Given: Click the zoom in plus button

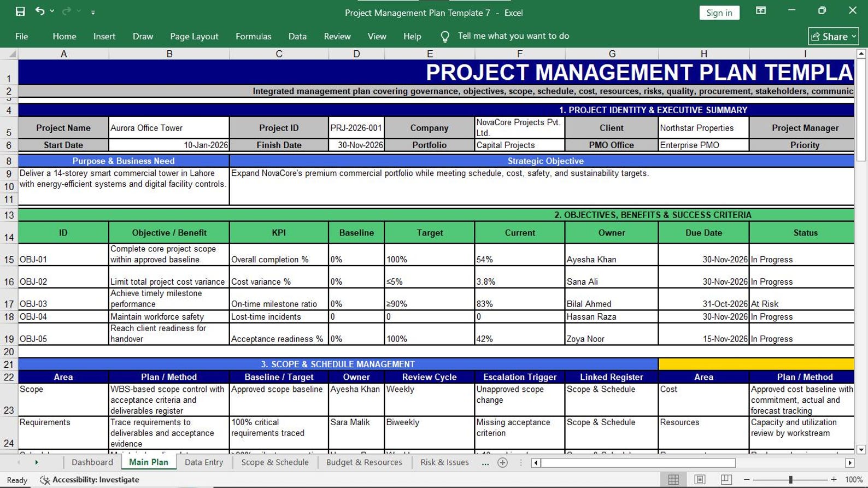Looking at the screenshot, I should click(834, 480).
